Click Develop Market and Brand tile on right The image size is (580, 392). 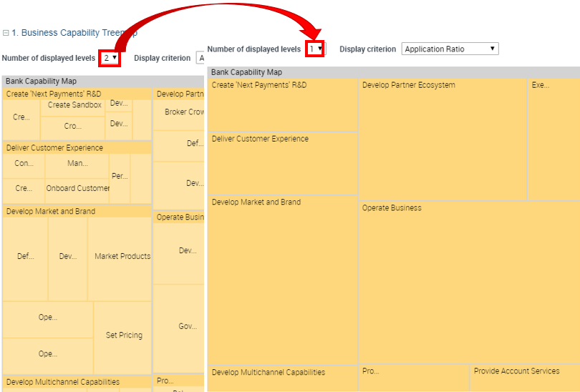point(282,279)
